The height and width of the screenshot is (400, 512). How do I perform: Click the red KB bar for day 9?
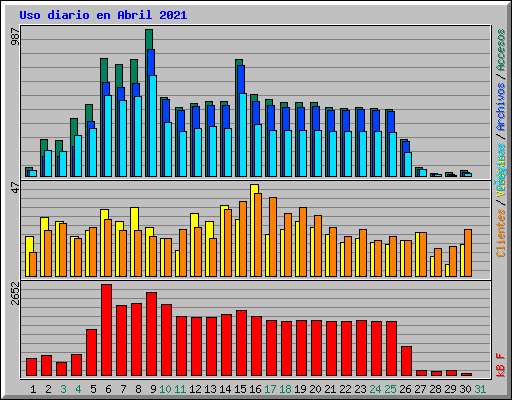pos(152,334)
